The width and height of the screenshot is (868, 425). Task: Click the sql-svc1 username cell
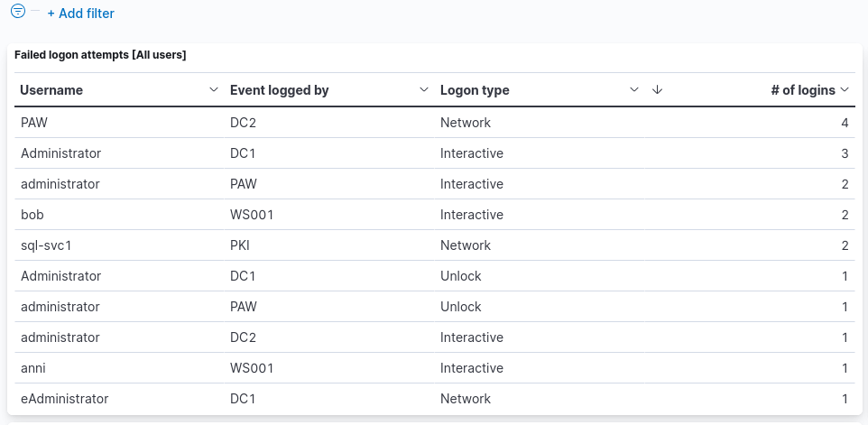[x=44, y=245]
